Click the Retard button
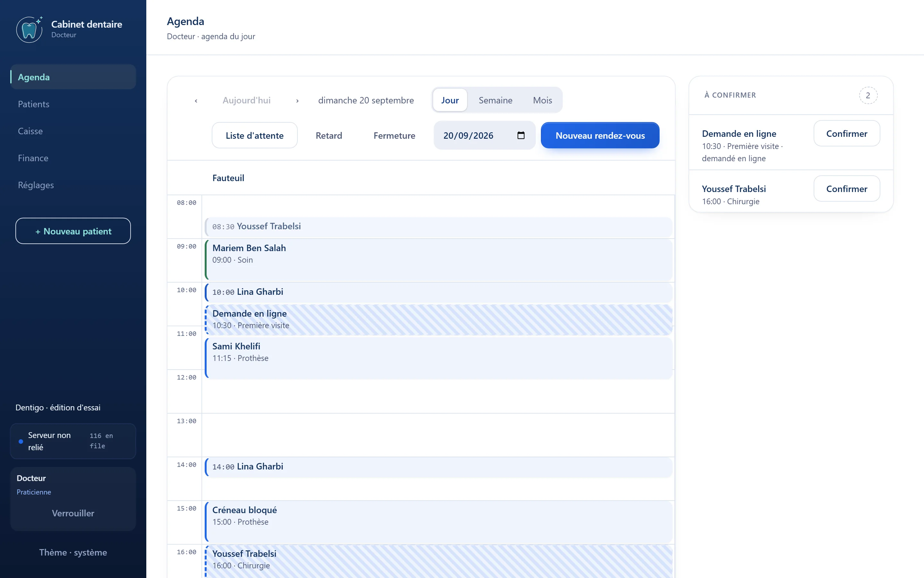The width and height of the screenshot is (924, 578). pyautogui.click(x=329, y=135)
